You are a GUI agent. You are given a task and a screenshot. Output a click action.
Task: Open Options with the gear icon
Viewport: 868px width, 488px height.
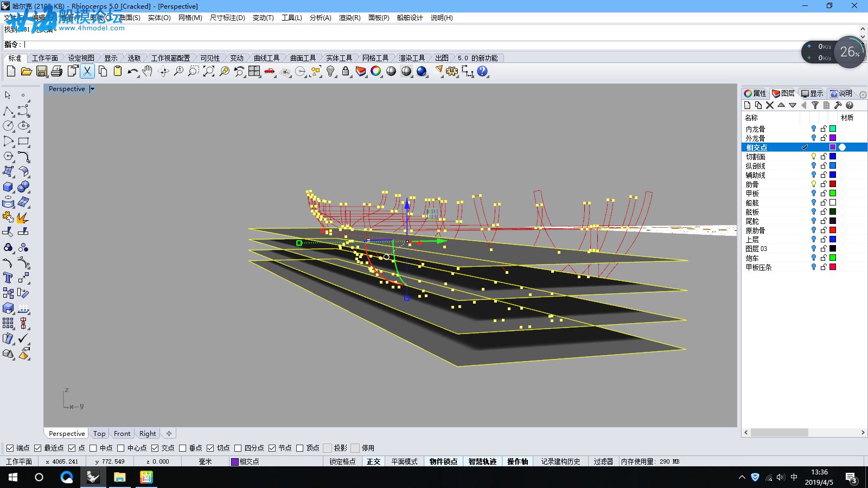(452, 71)
